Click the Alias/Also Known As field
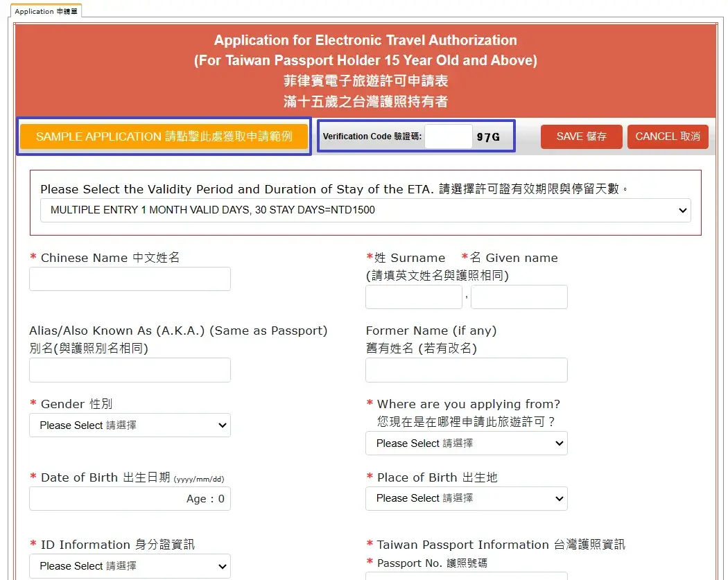 click(x=130, y=371)
